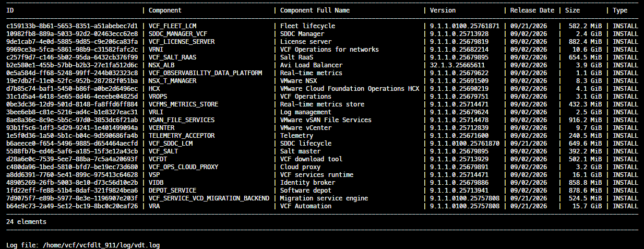Select the HCX component entry
Image resolution: width=644 pixels, height=249 pixels.
point(154,89)
